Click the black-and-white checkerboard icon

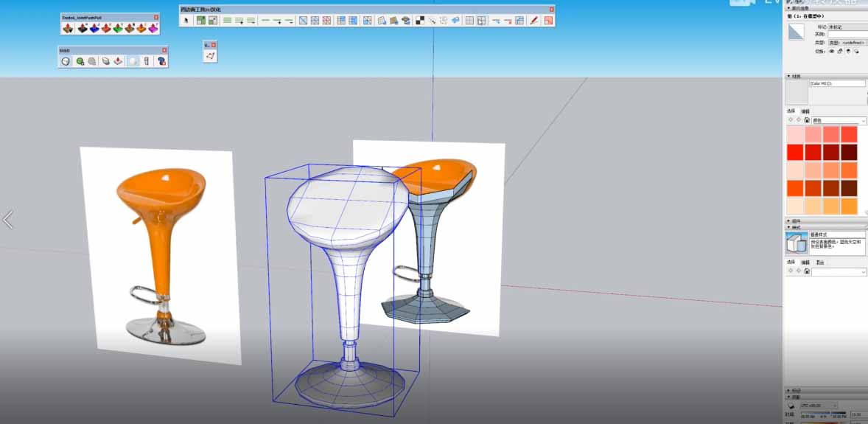tap(419, 21)
